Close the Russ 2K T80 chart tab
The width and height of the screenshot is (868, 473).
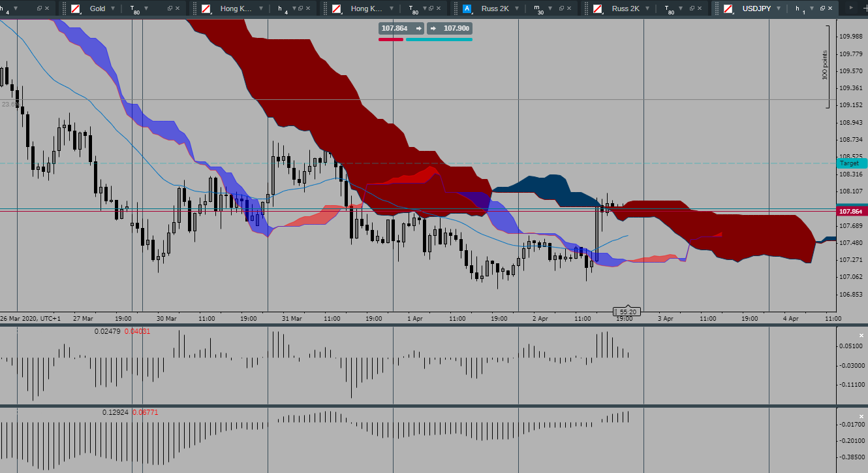click(x=700, y=8)
